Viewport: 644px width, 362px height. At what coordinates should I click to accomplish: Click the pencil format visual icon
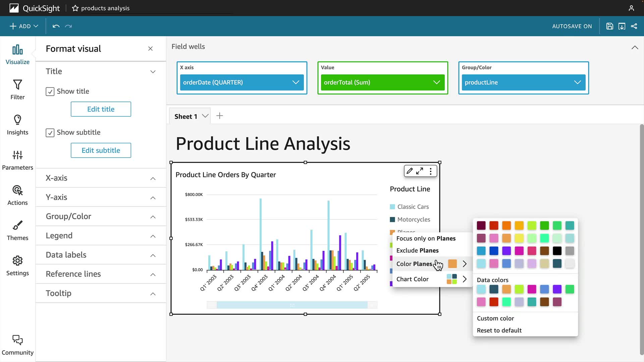pyautogui.click(x=410, y=171)
